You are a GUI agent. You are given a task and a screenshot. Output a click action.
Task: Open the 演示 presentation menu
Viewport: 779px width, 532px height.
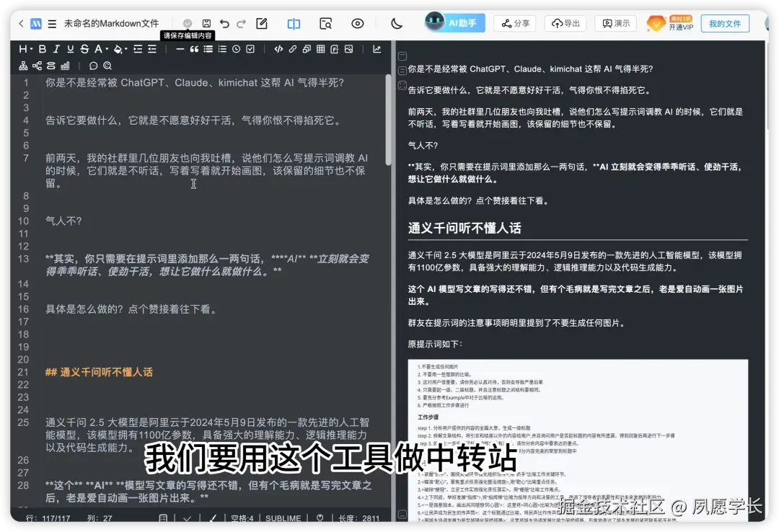coord(615,23)
